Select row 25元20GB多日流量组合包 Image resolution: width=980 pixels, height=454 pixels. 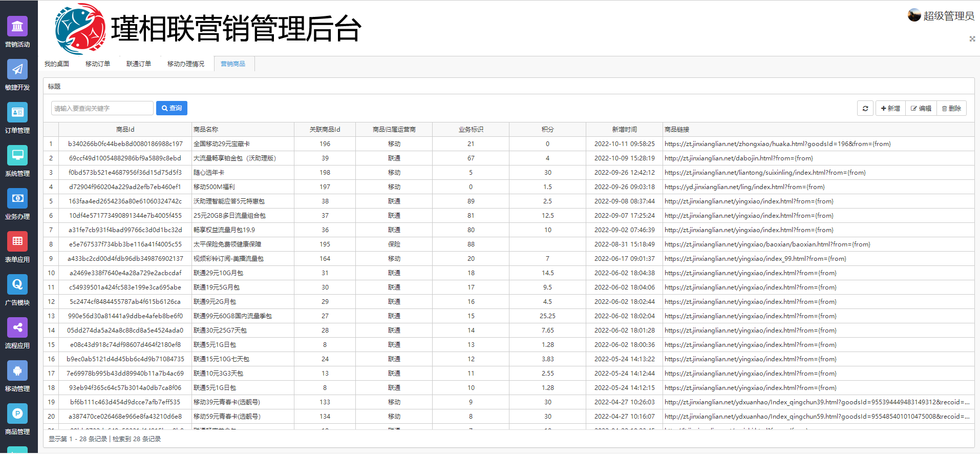tap(509, 216)
